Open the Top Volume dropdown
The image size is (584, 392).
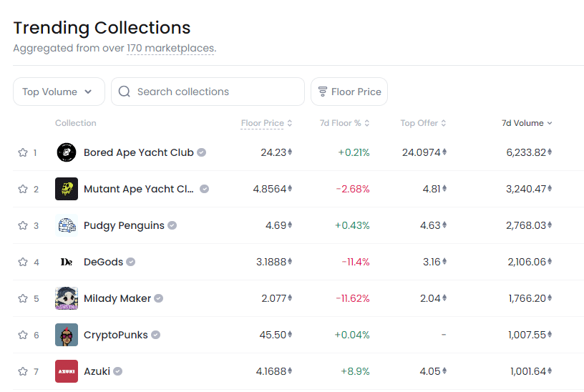59,92
